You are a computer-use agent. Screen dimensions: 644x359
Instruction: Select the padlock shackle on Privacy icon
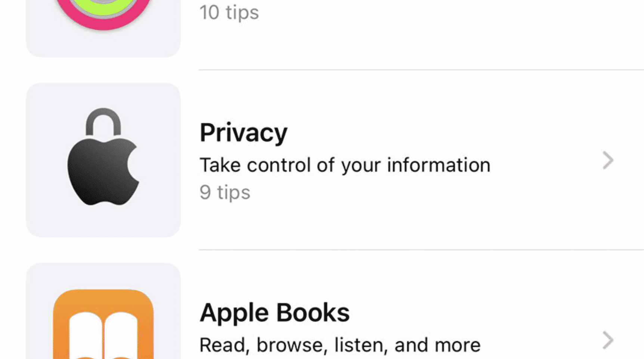pyautogui.click(x=103, y=121)
